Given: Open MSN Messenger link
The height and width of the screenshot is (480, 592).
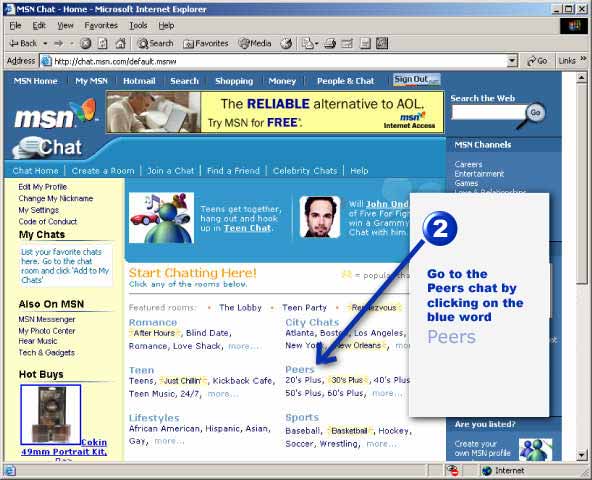Looking at the screenshot, I should [x=47, y=319].
